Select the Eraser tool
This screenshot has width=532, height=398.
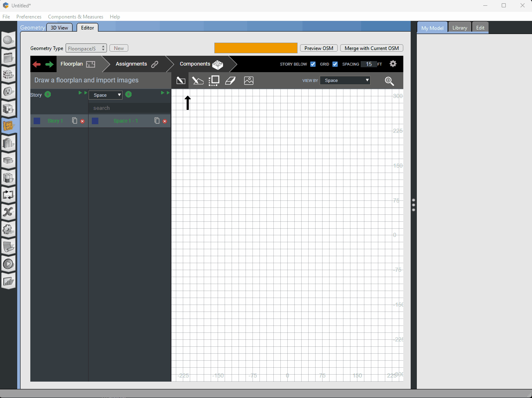[230, 81]
